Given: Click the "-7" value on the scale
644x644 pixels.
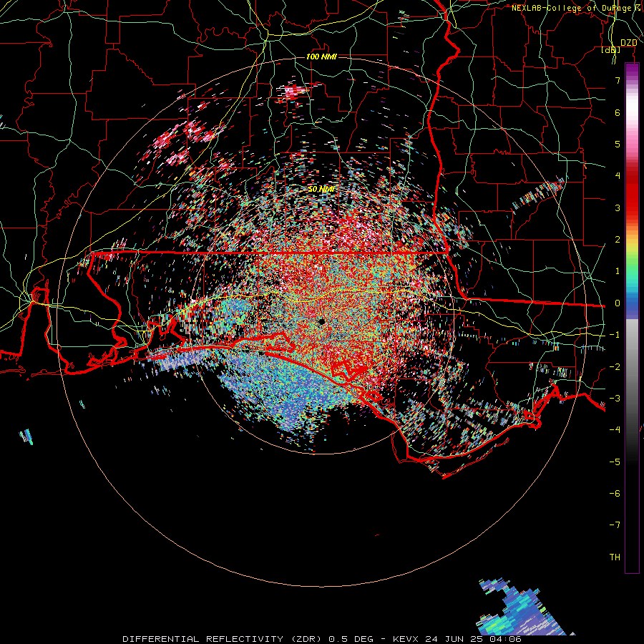Looking at the screenshot, I should pos(615,525).
